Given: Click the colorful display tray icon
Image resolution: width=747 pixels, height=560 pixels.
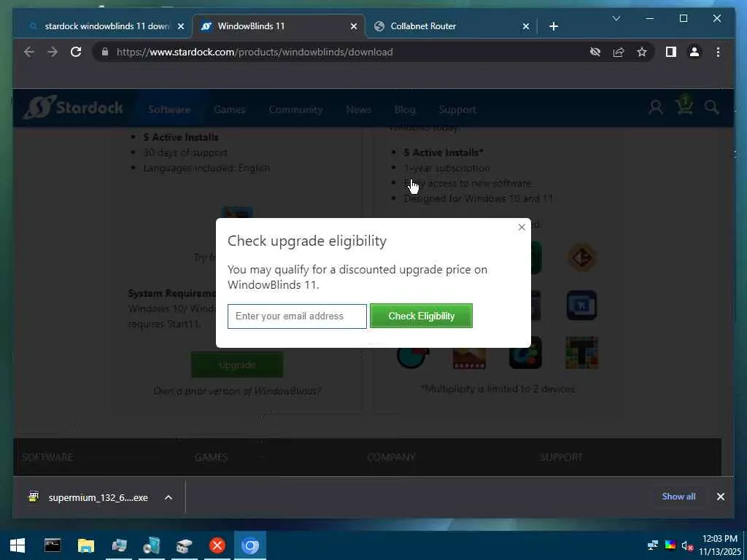Looking at the screenshot, I should coord(670,545).
